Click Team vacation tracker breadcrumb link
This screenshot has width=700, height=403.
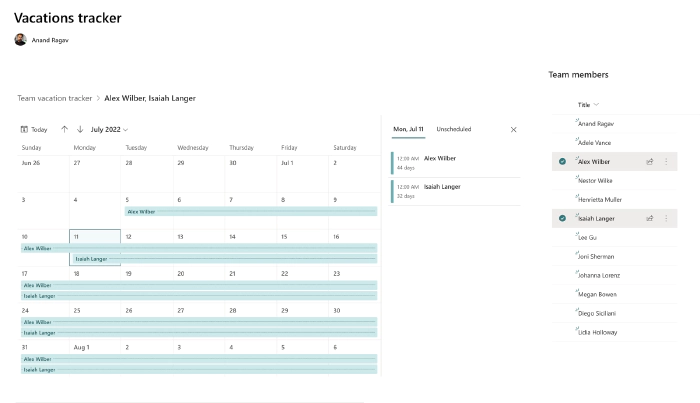54,98
